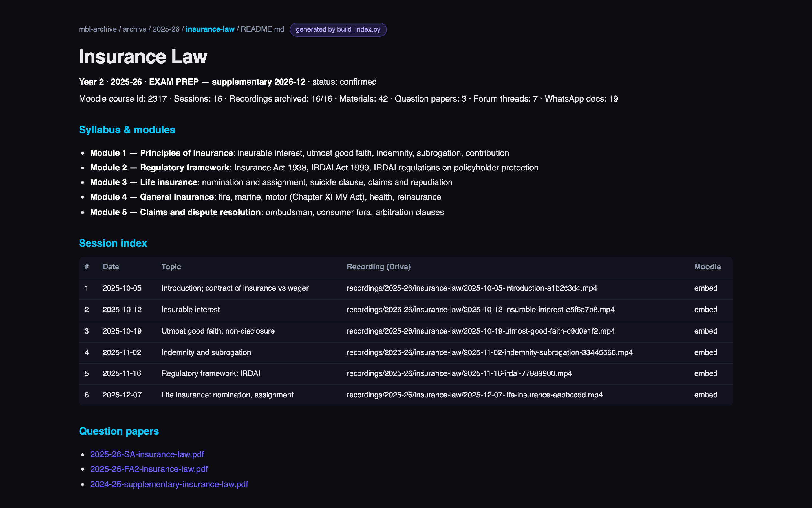Click the Insurance Law page title

[143, 56]
